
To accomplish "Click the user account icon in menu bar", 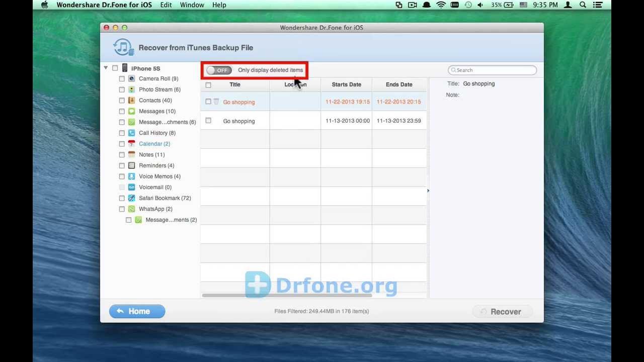I will 568,5.
